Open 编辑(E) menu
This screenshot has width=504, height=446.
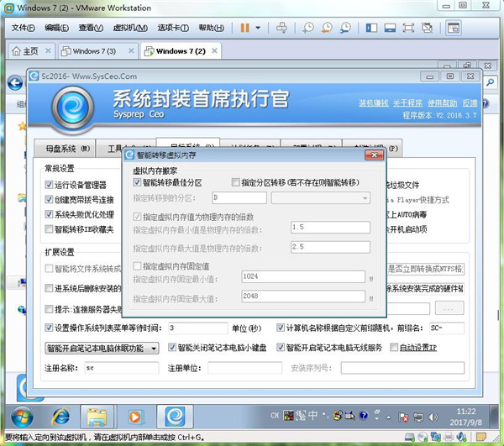56,28
